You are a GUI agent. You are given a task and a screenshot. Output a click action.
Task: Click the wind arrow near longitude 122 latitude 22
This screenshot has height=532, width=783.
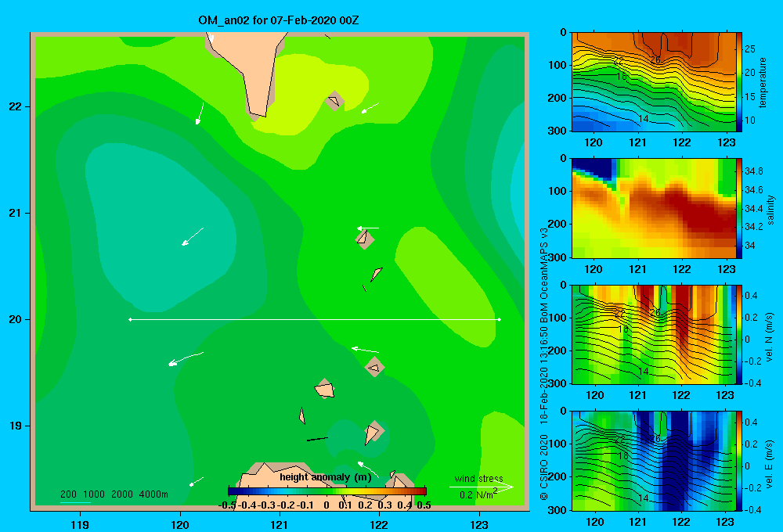[x=370, y=108]
